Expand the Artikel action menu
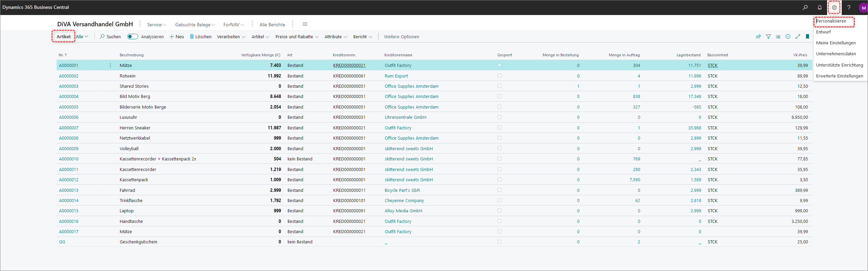 261,37
